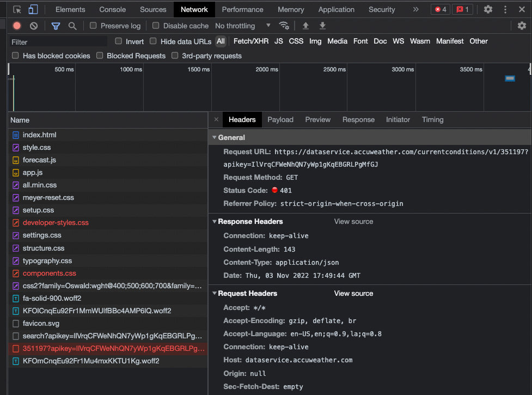Switch to the Elements tab
The image size is (532, 395).
pyautogui.click(x=70, y=9)
